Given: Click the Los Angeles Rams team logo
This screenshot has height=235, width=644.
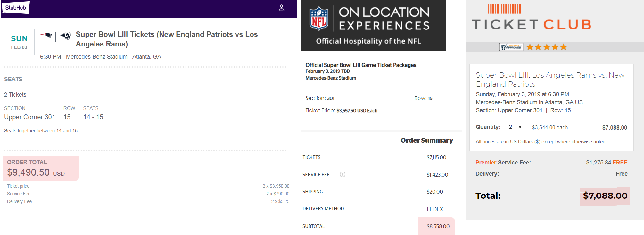Looking at the screenshot, I should coord(66,36).
